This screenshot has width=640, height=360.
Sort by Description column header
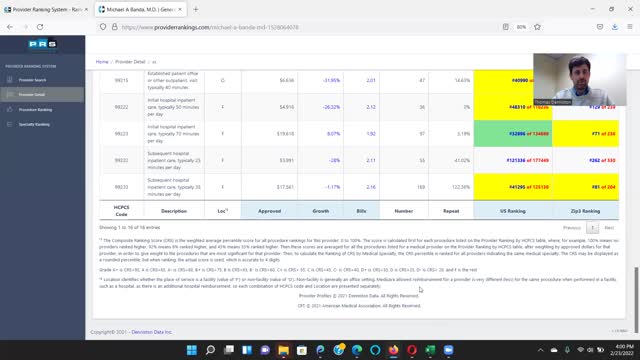[174, 211]
